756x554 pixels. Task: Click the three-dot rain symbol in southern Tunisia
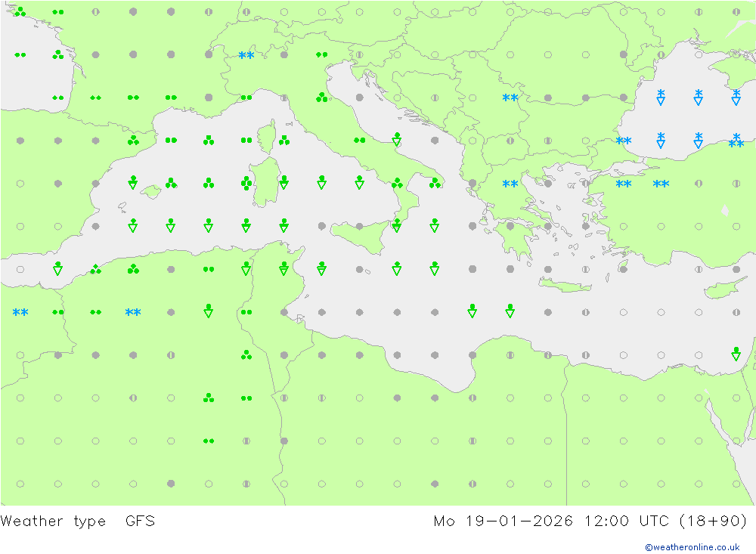(x=246, y=355)
